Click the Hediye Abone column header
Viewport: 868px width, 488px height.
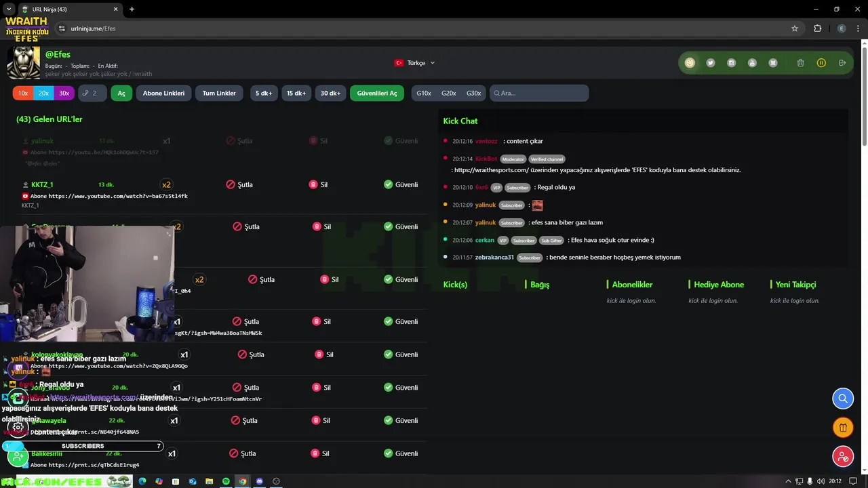pyautogui.click(x=719, y=285)
